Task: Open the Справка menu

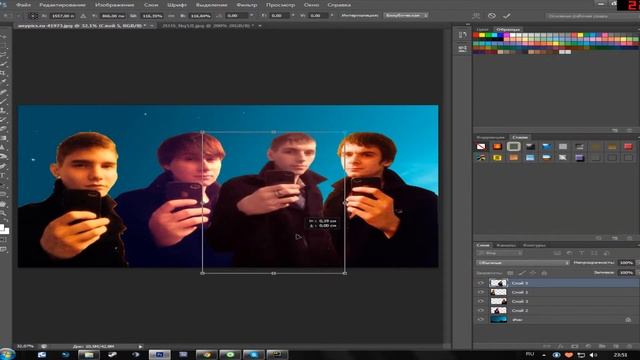Action: 339,5
